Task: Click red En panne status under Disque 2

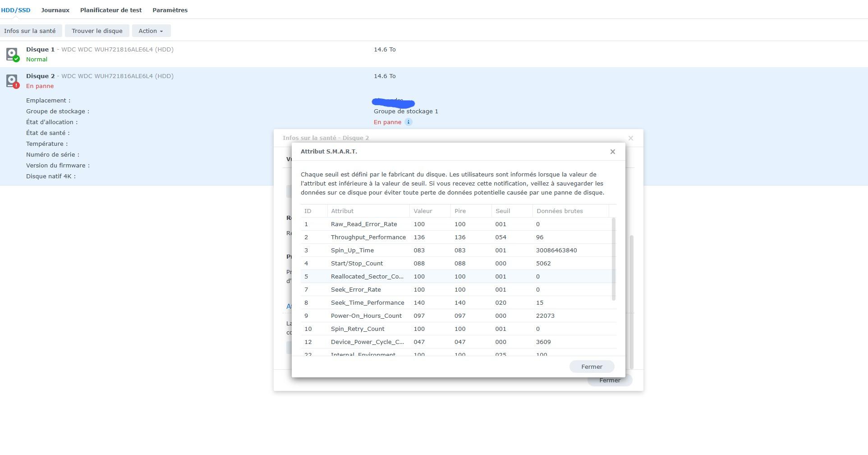Action: tap(40, 86)
